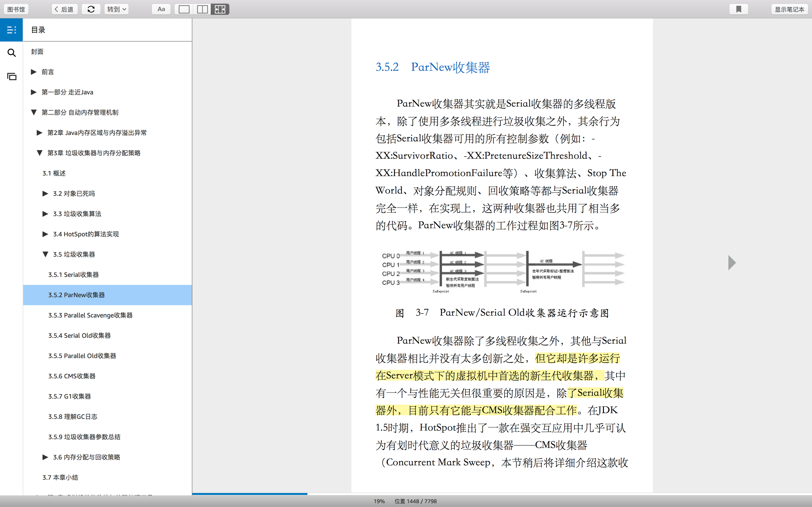Click the 显示笔记本 button
Image resolution: width=812 pixels, height=507 pixels.
click(789, 9)
